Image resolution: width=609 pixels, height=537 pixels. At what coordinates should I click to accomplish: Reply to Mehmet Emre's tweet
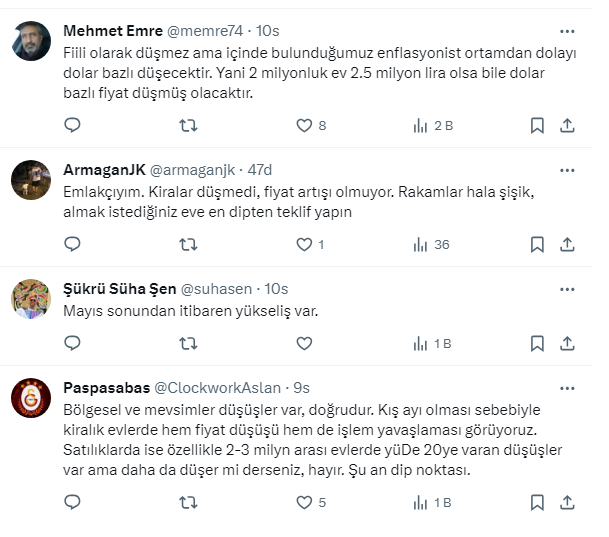[72, 125]
